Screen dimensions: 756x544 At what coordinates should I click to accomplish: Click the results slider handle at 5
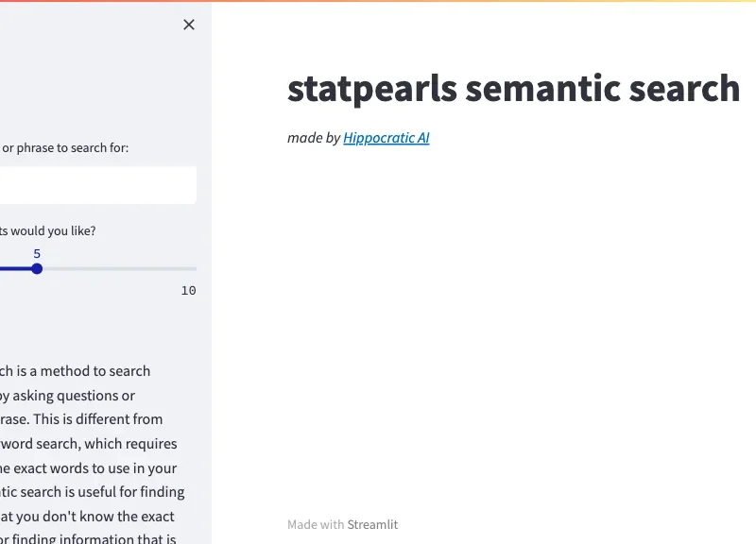point(37,269)
